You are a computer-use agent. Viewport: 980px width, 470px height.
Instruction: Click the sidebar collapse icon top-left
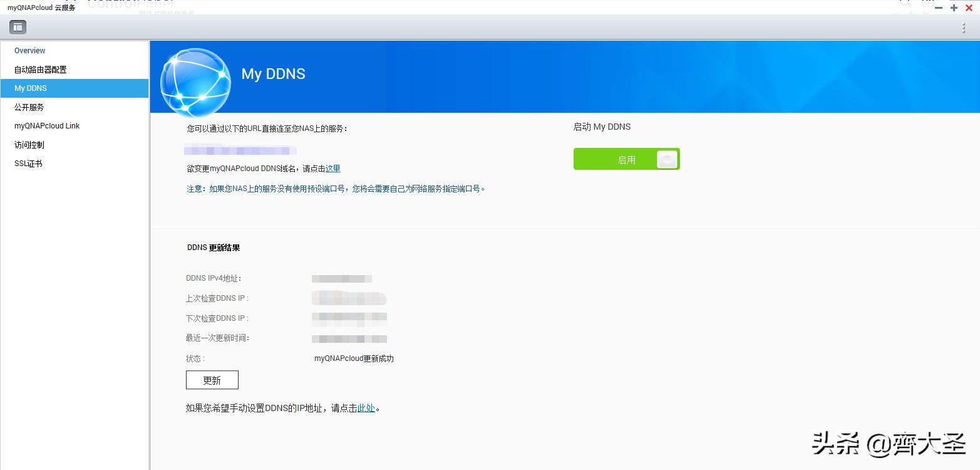pos(17,26)
